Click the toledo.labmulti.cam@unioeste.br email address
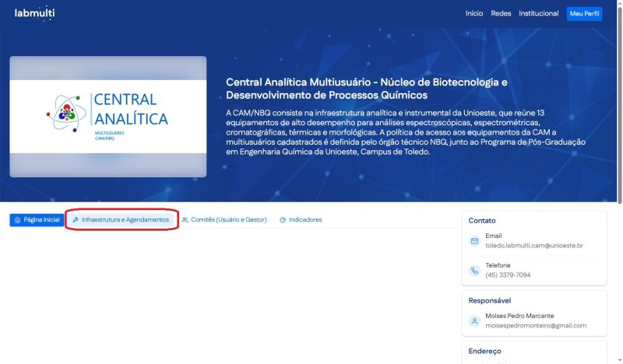 (x=534, y=246)
